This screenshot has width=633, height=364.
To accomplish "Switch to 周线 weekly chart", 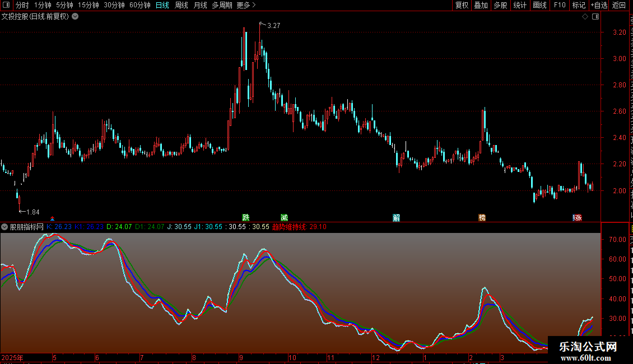I will tap(181, 5).
